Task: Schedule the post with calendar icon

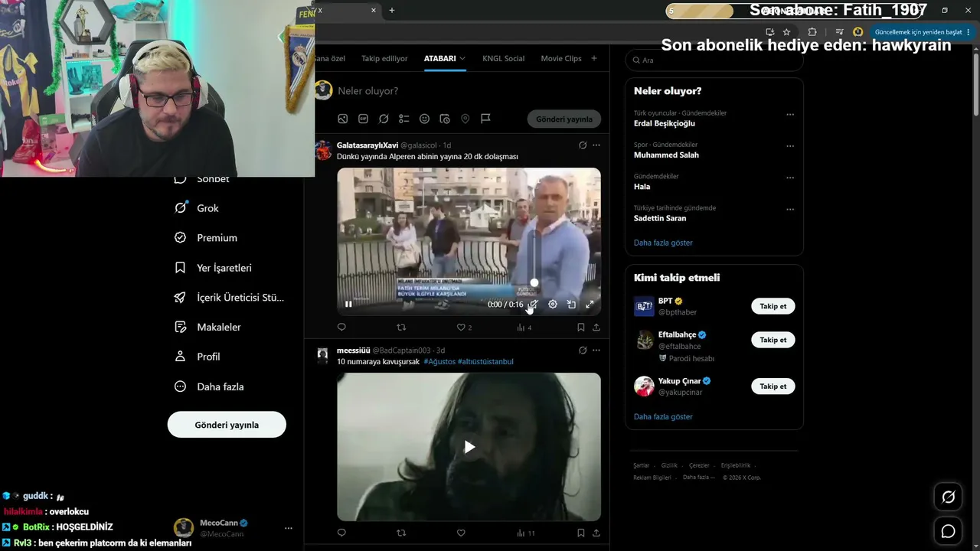Action: 445,119
